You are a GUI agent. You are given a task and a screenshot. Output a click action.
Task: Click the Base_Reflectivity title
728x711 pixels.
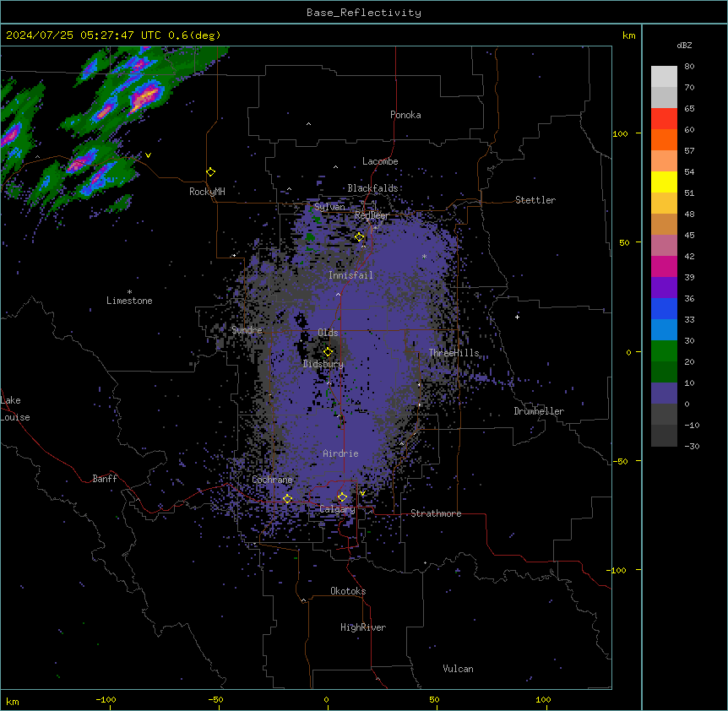(364, 13)
